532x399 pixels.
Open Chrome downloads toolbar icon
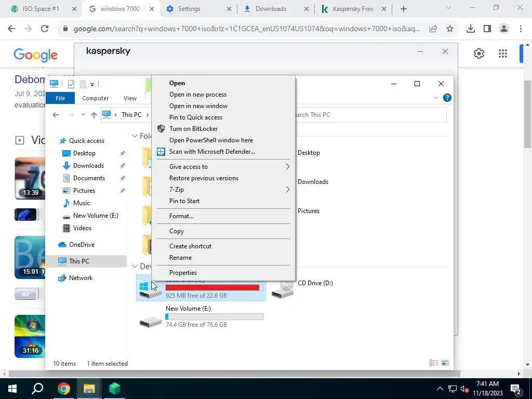tap(471, 29)
